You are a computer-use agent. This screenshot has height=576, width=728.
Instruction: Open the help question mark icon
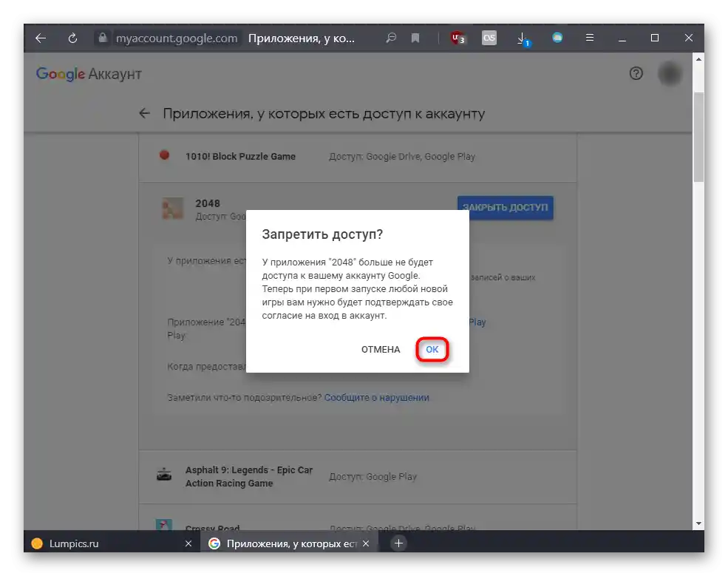(636, 73)
